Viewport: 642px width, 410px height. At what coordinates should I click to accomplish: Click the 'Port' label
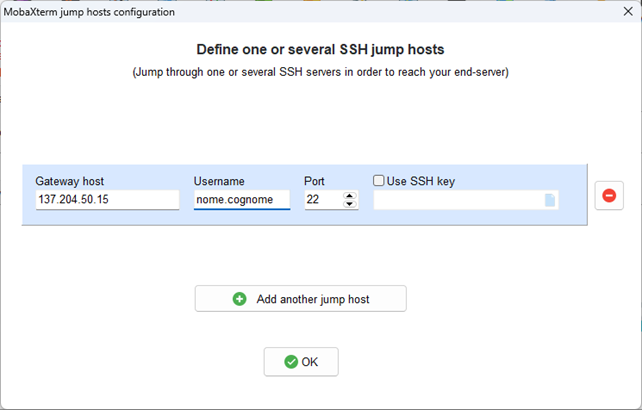[x=314, y=181]
